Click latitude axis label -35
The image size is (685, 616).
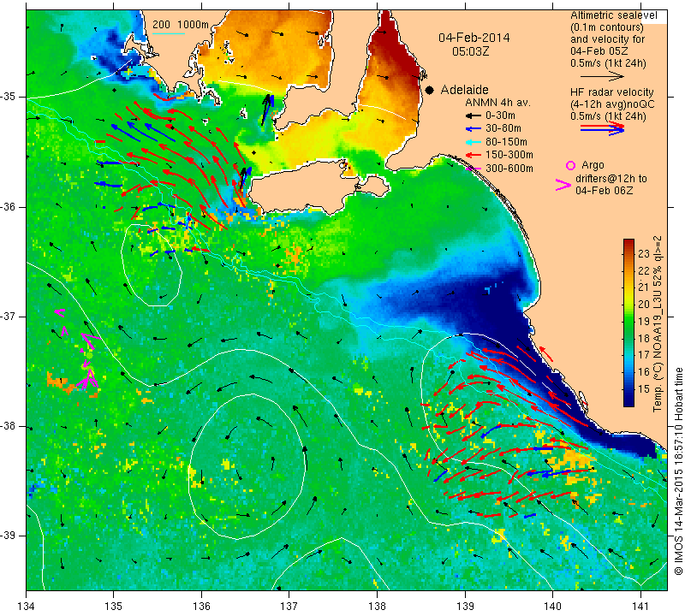pyautogui.click(x=9, y=97)
